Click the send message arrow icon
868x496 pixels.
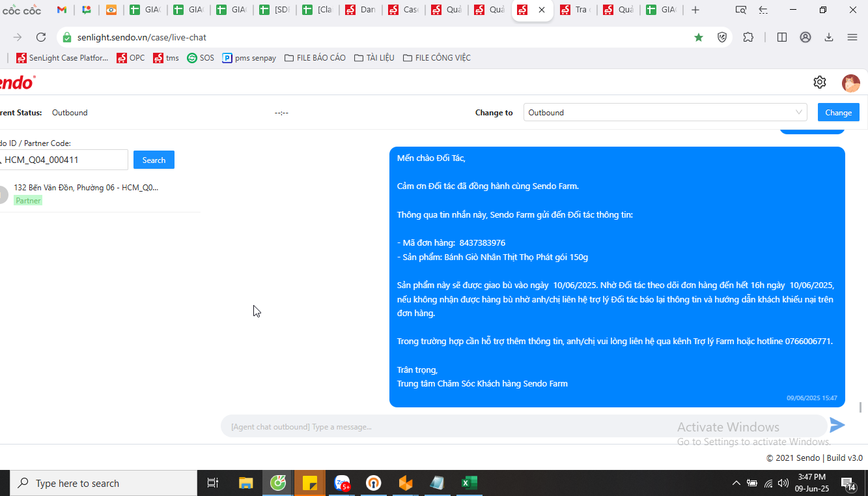837,426
